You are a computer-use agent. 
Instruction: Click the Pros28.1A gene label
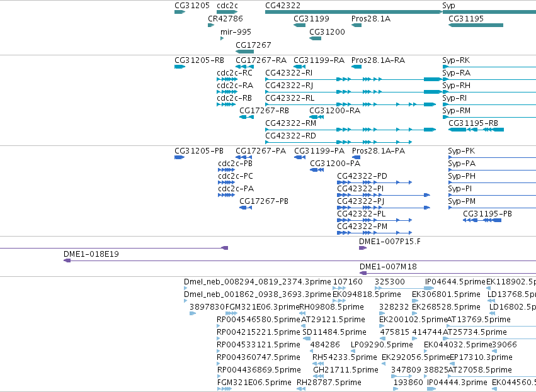tap(370, 18)
